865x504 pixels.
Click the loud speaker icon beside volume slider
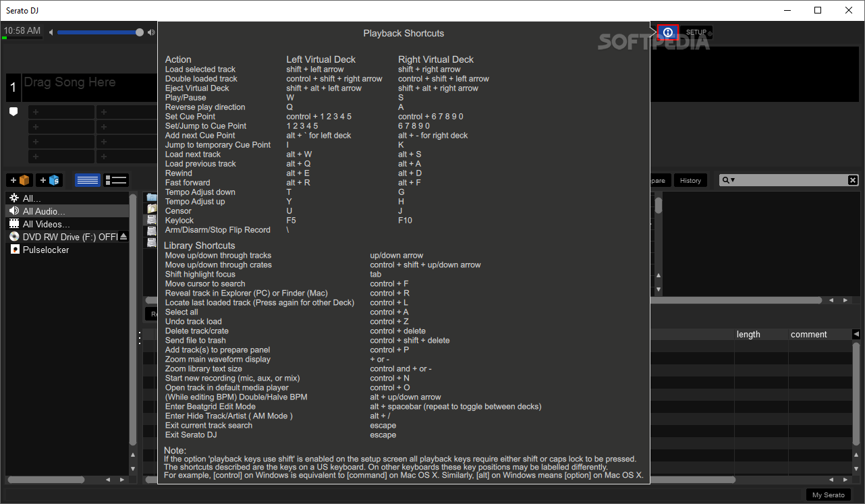point(150,32)
